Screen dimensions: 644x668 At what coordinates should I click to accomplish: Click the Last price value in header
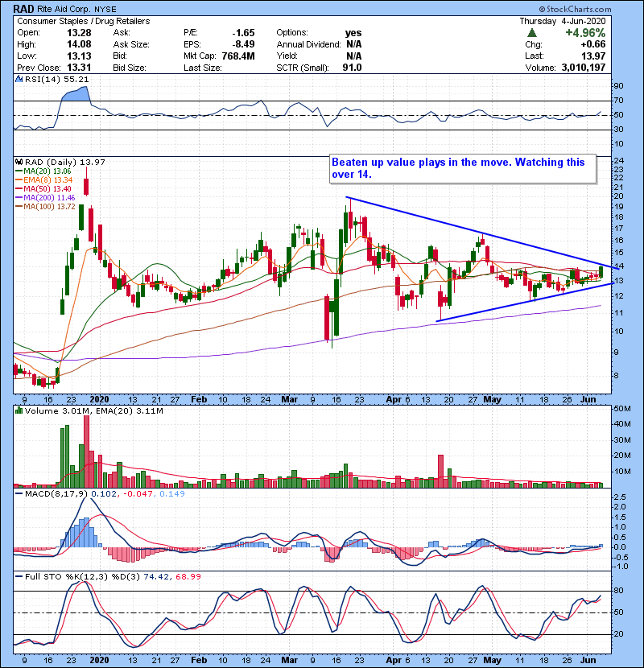(593, 56)
